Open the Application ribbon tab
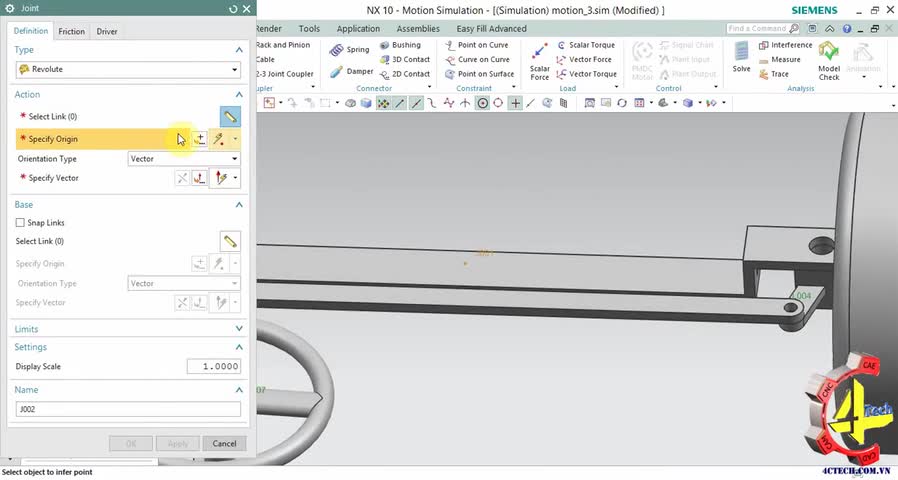Screen dimensions: 898x480 (x=359, y=29)
